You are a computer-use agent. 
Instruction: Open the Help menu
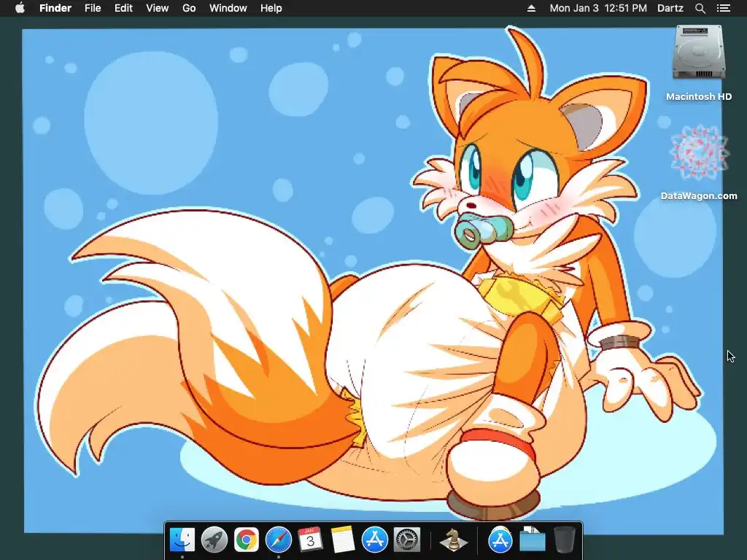271,8
